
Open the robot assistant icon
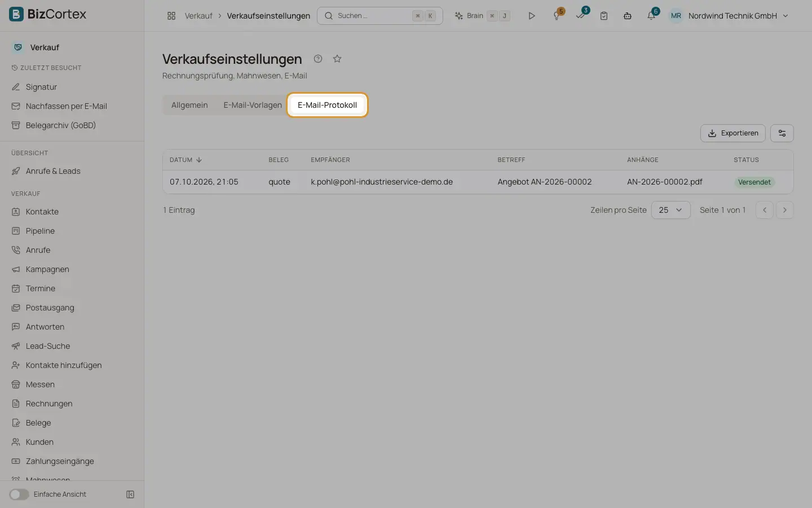point(628,16)
